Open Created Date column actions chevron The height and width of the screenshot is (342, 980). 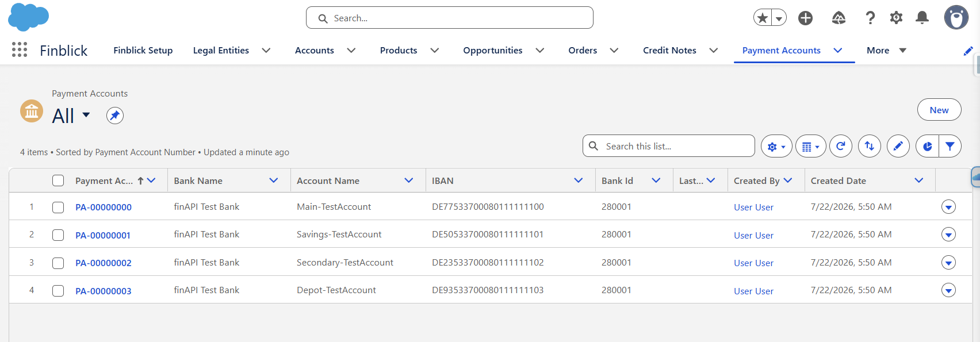(x=919, y=180)
